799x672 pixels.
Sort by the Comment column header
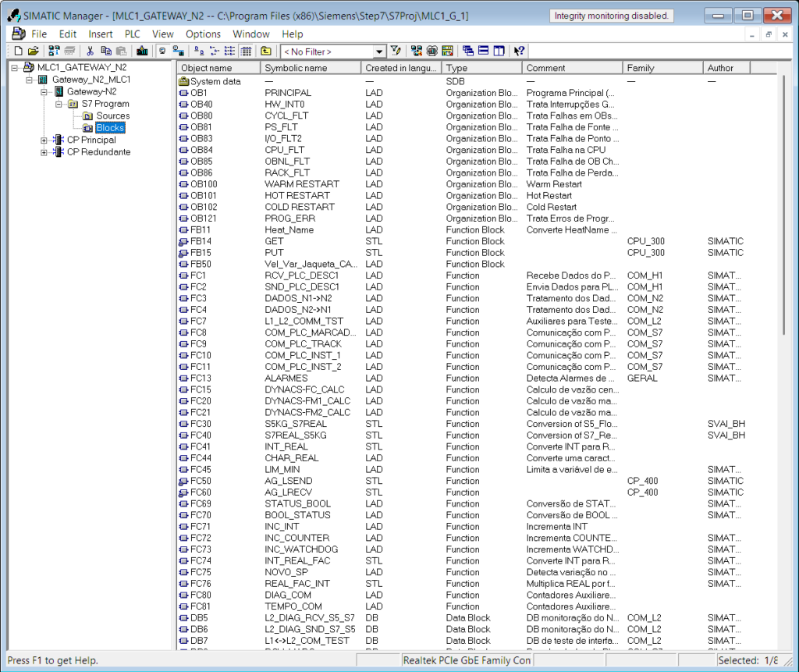pyautogui.click(x=572, y=68)
